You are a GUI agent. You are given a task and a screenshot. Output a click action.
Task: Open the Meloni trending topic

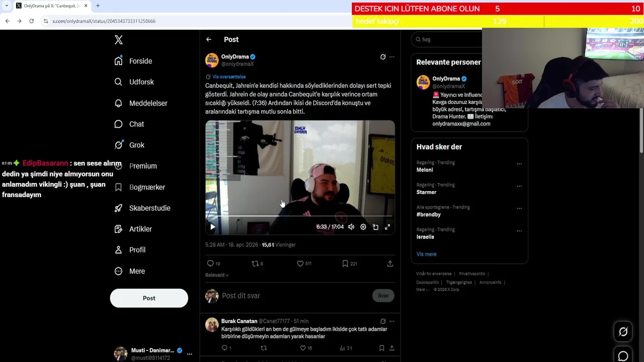tap(425, 170)
